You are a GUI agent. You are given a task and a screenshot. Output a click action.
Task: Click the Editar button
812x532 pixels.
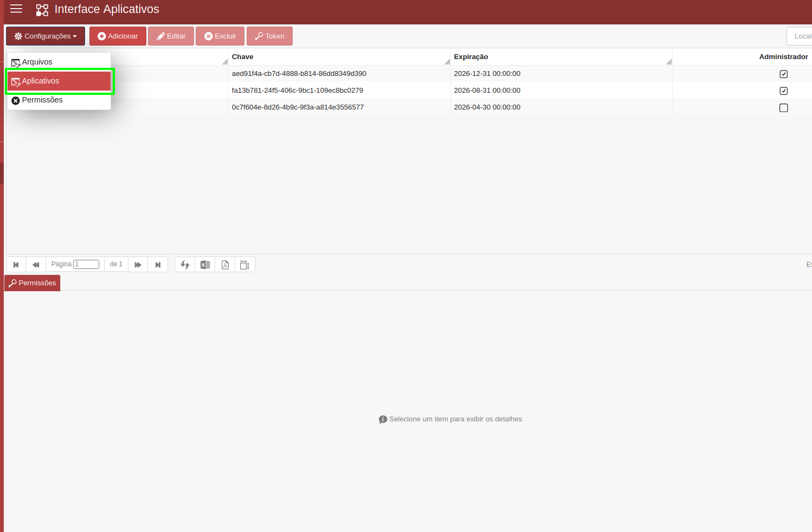(171, 36)
